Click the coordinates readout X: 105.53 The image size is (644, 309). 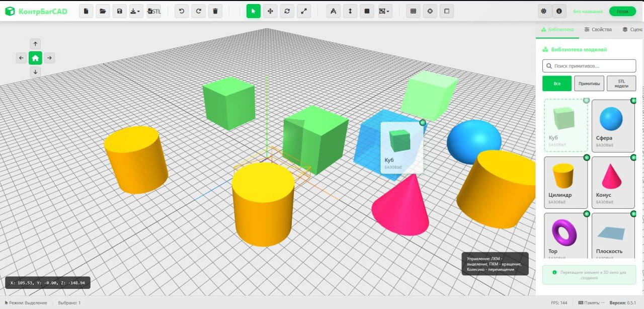[48, 283]
